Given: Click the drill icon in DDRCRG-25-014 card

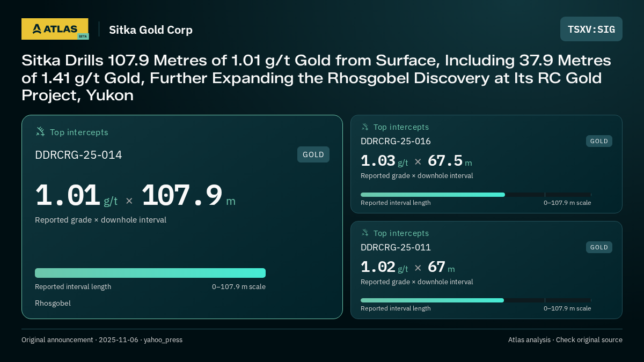Looking at the screenshot, I should click(x=40, y=131).
